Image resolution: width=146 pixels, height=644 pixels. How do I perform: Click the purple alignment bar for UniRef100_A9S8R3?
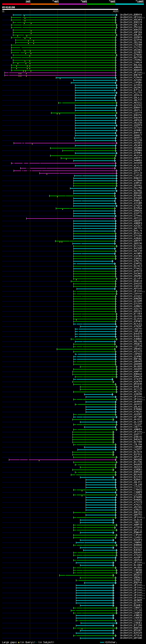pyautogui.click(x=65, y=143)
